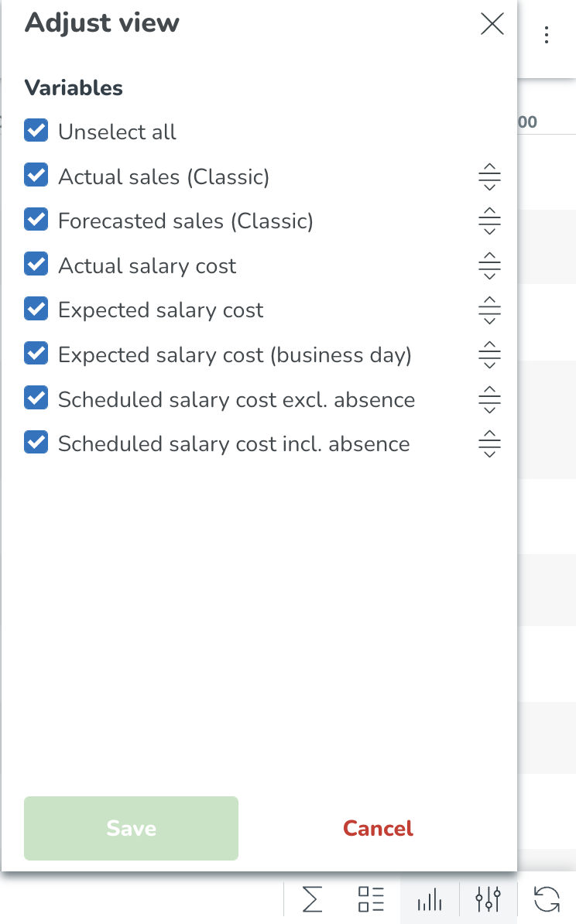Uncheck Scheduled salary cost incl. absence
This screenshot has height=924, width=576.
click(36, 443)
